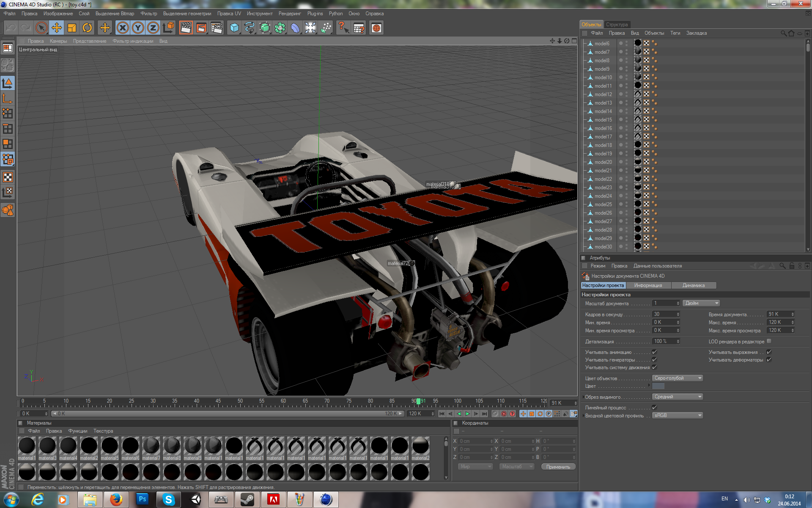Click the context help question-mark icon
This screenshot has height=508, width=812.
pyautogui.click(x=343, y=28)
